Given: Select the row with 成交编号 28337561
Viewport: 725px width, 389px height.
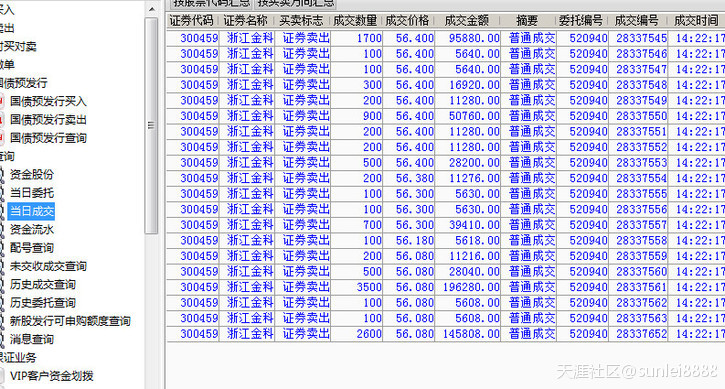Looking at the screenshot, I should (x=446, y=287).
